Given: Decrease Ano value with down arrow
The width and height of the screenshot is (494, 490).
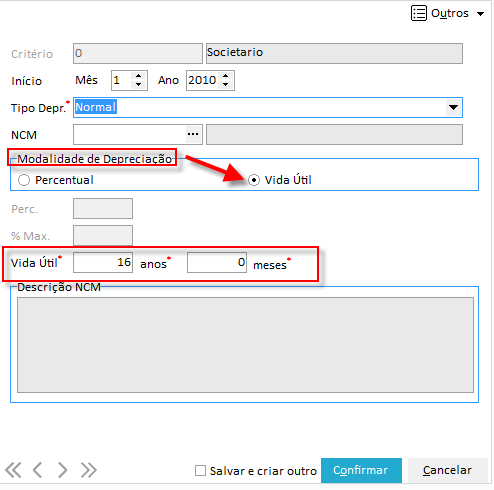Looking at the screenshot, I should (x=226, y=85).
